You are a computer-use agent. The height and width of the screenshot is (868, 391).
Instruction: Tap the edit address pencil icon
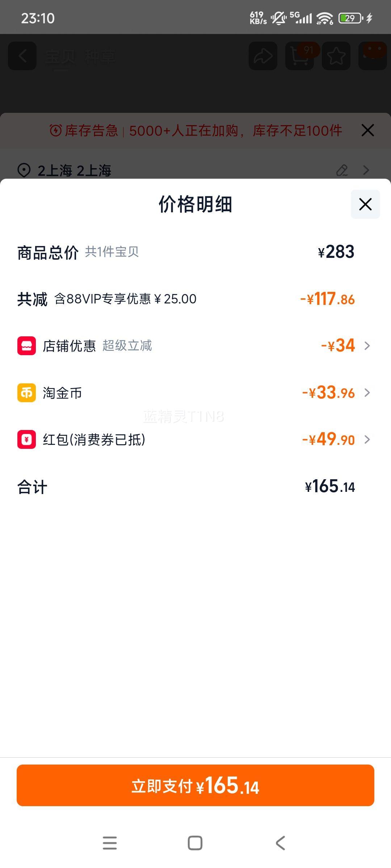point(342,170)
